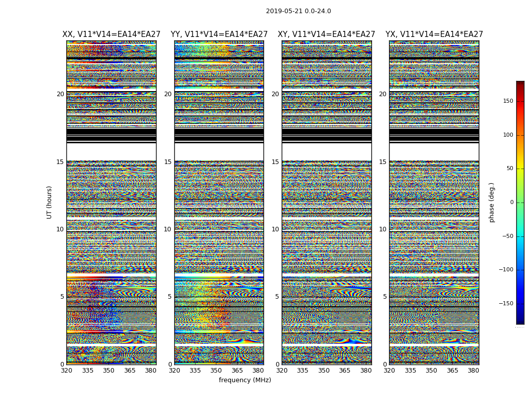Viewport: 532px width, 405px height.
Task: Pick the −50 tick on the colorbar
Action: coord(508,236)
